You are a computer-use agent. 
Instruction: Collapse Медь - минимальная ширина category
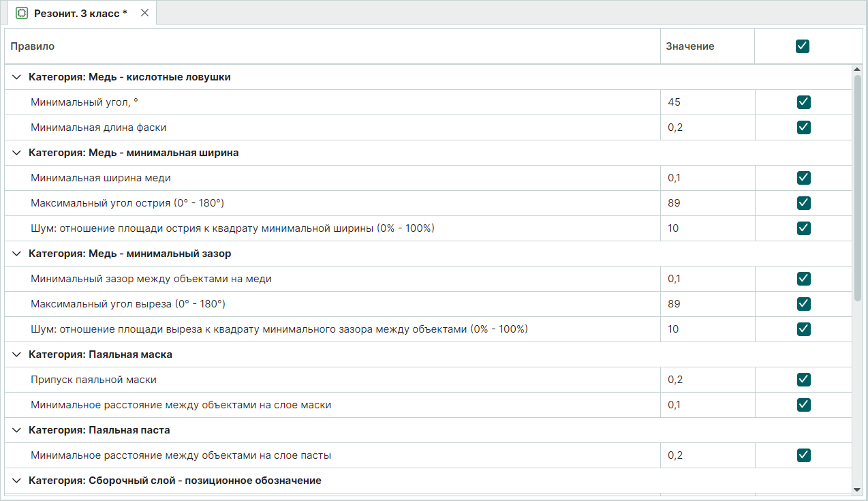pyautogui.click(x=17, y=153)
